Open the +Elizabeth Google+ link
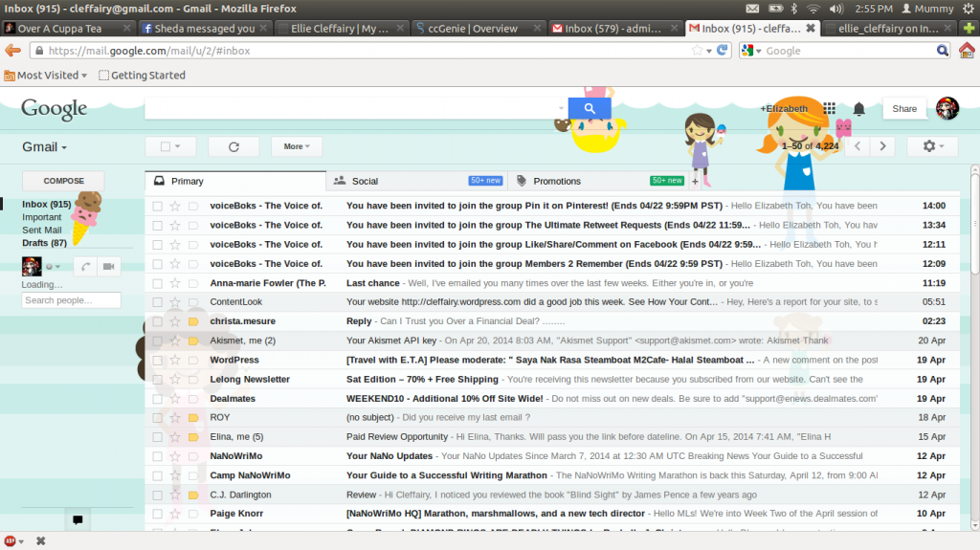 click(x=784, y=109)
